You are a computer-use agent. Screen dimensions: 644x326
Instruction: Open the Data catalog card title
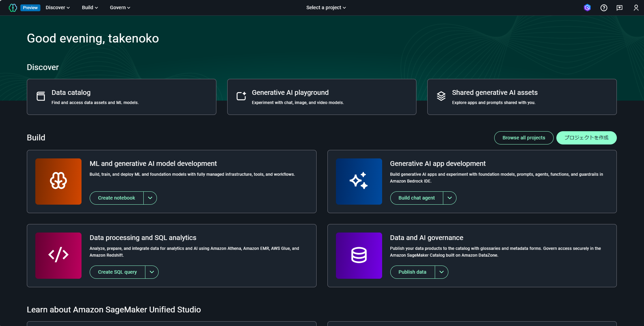coord(71,92)
